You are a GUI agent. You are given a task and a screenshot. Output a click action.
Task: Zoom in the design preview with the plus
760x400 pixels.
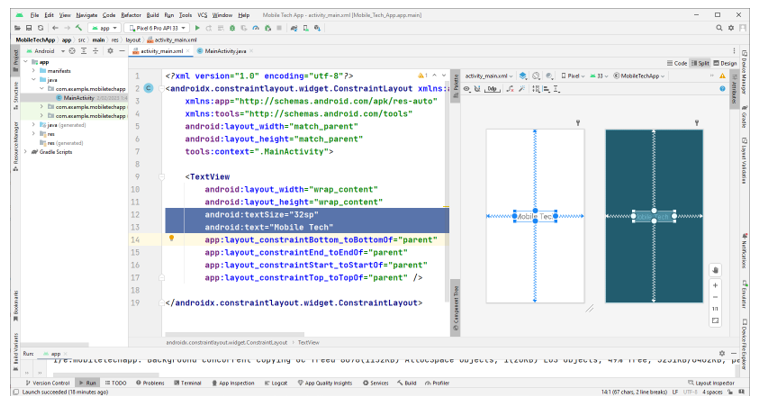coord(715,285)
